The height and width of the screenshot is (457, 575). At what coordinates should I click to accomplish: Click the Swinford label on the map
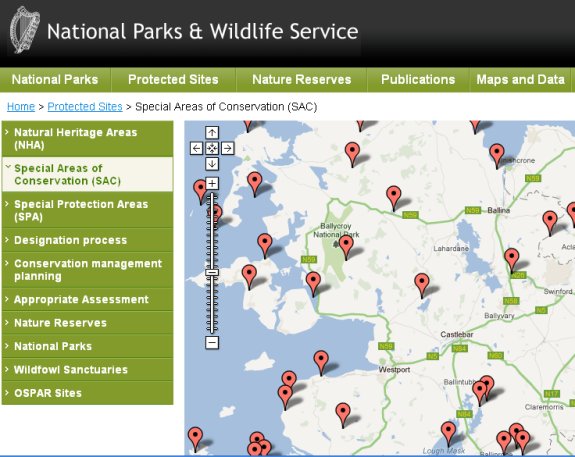[x=558, y=292]
